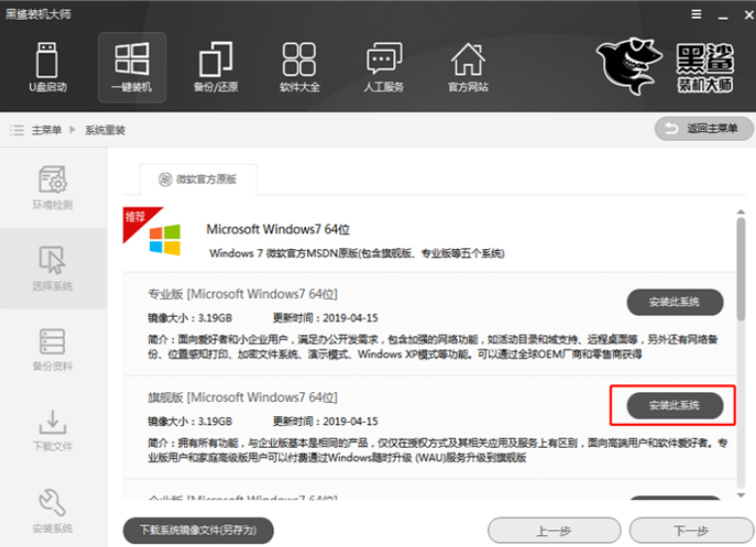The width and height of the screenshot is (756, 547).
Task: Click the system list scrollbar thumb
Action: (x=741, y=268)
